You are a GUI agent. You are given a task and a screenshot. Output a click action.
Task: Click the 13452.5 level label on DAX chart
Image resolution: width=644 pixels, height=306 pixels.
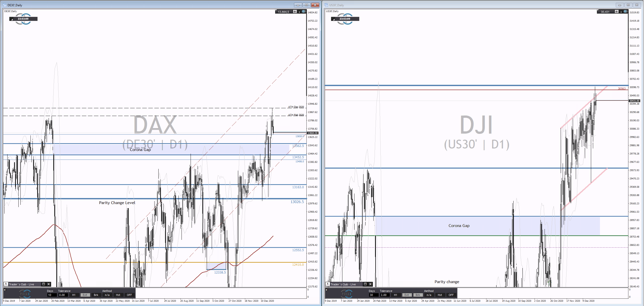click(298, 157)
